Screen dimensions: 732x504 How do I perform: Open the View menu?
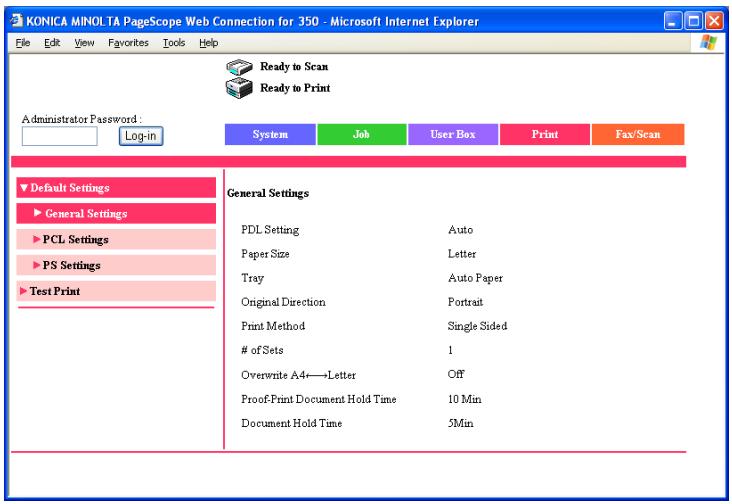pyautogui.click(x=84, y=43)
